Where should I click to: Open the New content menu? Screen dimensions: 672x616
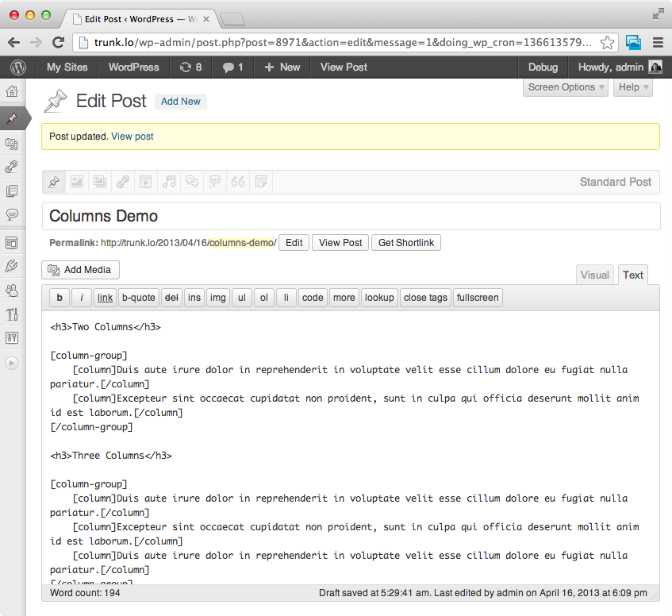pyautogui.click(x=282, y=67)
